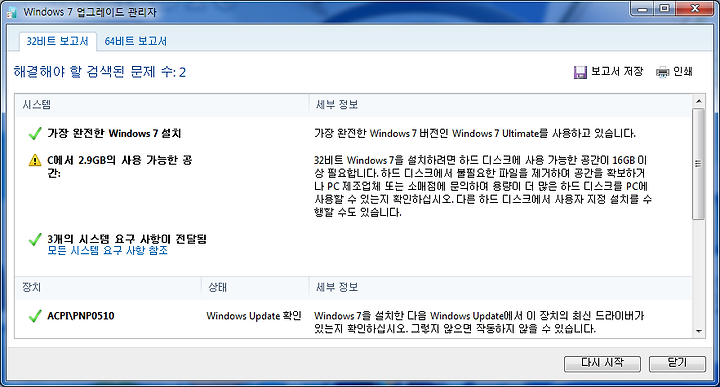Viewport: 720px width, 387px height.
Task: Close window with red X button
Action: coord(695,9)
